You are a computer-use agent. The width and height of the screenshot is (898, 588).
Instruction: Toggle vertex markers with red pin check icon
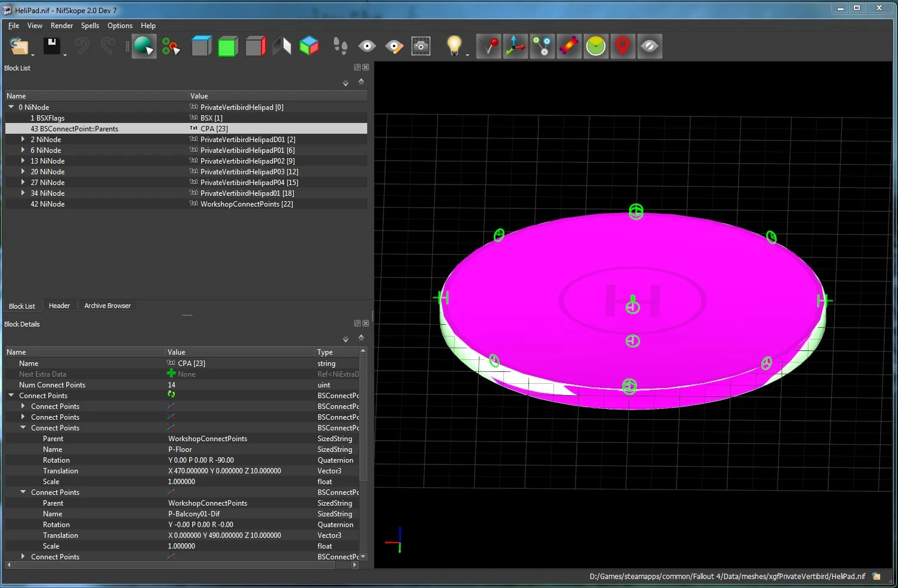coord(489,46)
